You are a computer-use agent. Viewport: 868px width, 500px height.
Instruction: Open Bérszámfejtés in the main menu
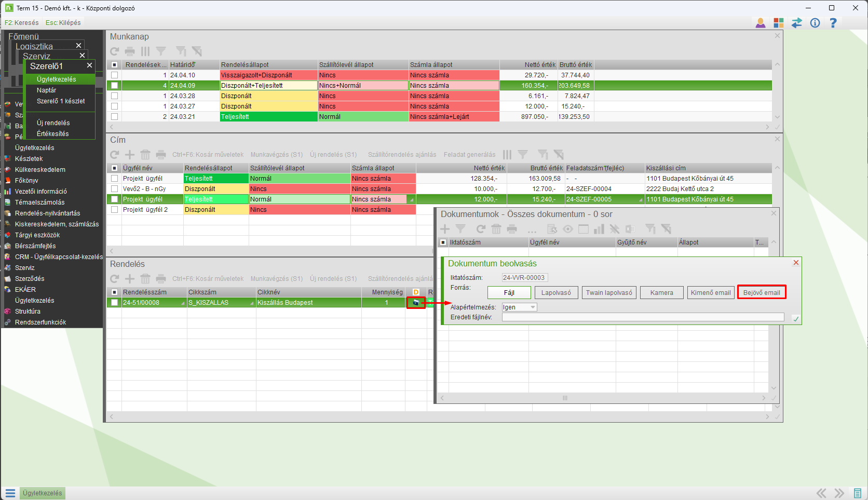[35, 246]
